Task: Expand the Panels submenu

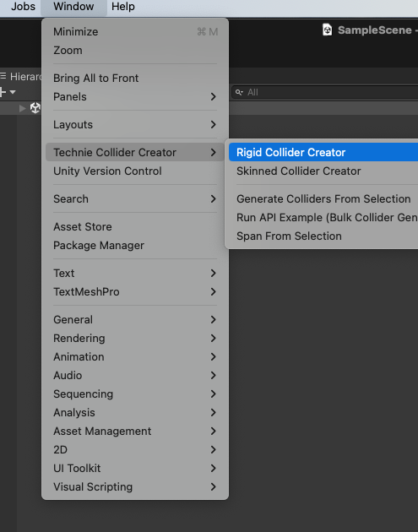Action: (x=135, y=97)
